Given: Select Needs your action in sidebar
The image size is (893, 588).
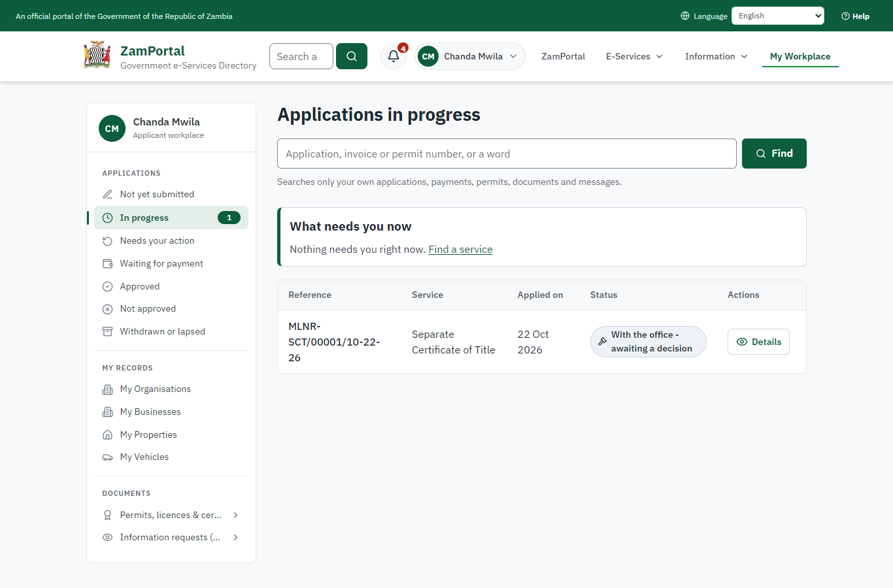Looking at the screenshot, I should [171, 240].
